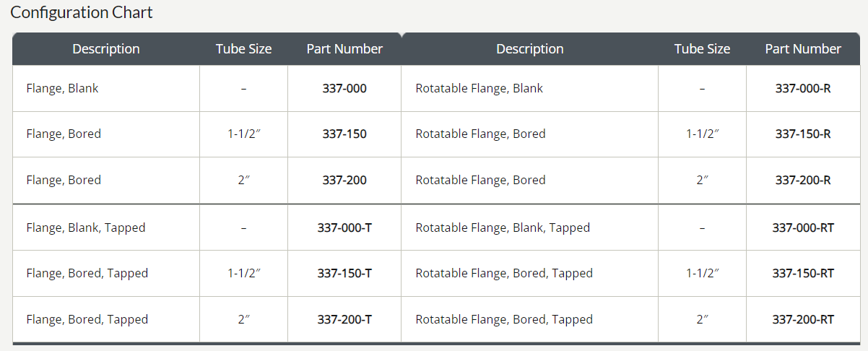Open part number 337-200-T
This screenshot has width=868, height=351.
click(x=344, y=319)
